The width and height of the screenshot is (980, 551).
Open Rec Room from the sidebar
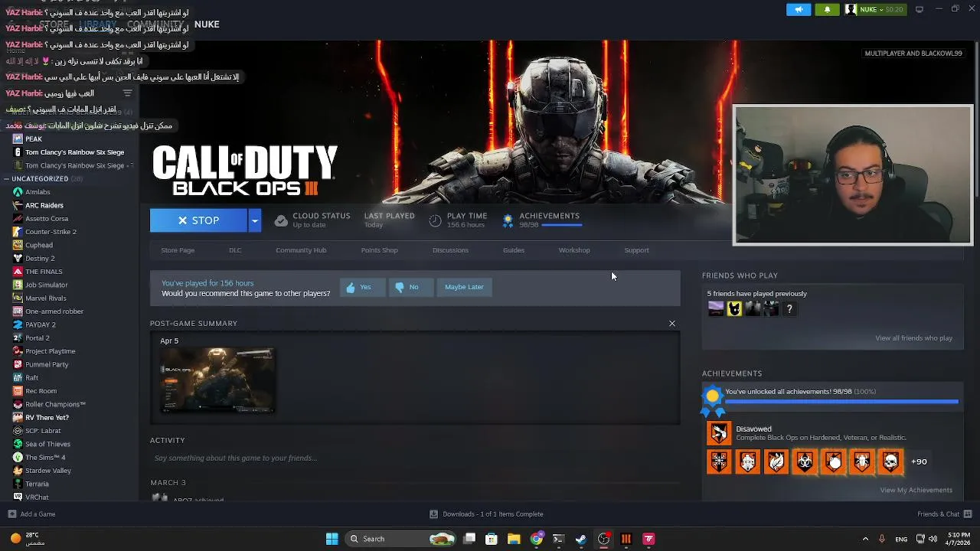click(41, 391)
